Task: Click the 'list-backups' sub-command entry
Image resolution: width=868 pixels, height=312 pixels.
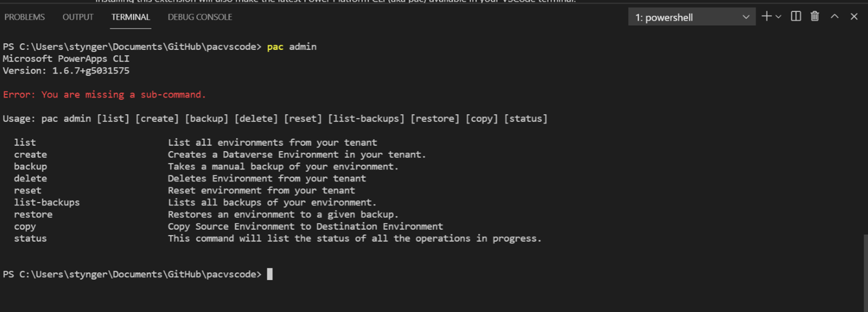Action: coord(47,203)
